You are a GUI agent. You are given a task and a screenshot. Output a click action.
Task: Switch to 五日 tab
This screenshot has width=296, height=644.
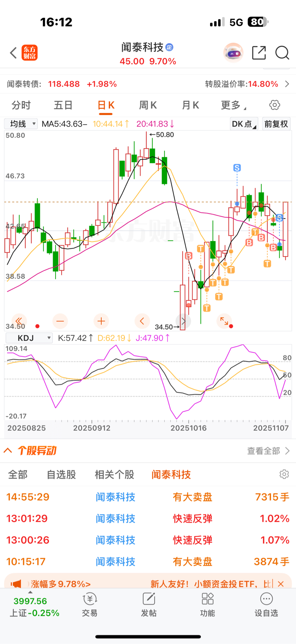63,105
